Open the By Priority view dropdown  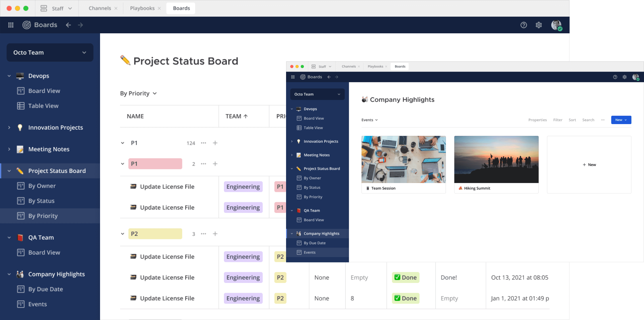click(x=139, y=93)
